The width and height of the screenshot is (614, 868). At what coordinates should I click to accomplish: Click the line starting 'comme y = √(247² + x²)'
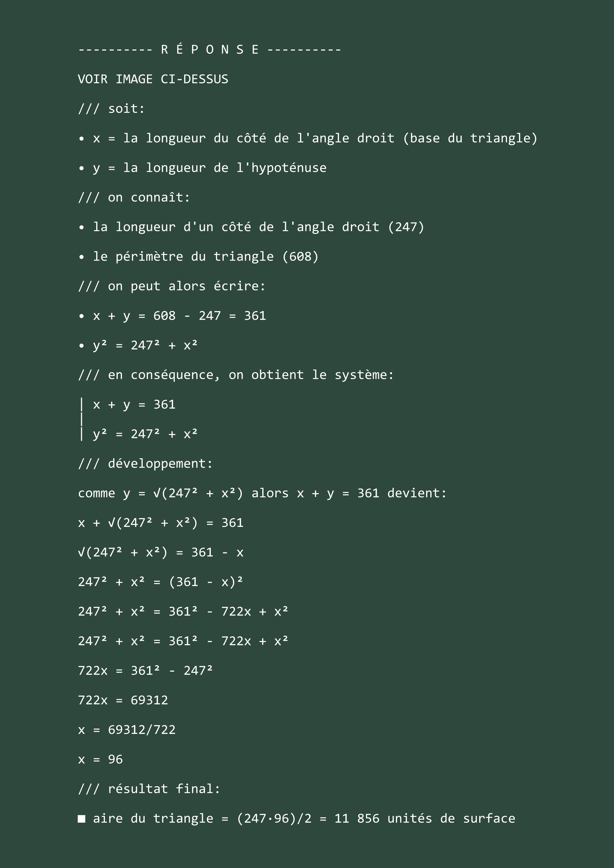(x=263, y=493)
